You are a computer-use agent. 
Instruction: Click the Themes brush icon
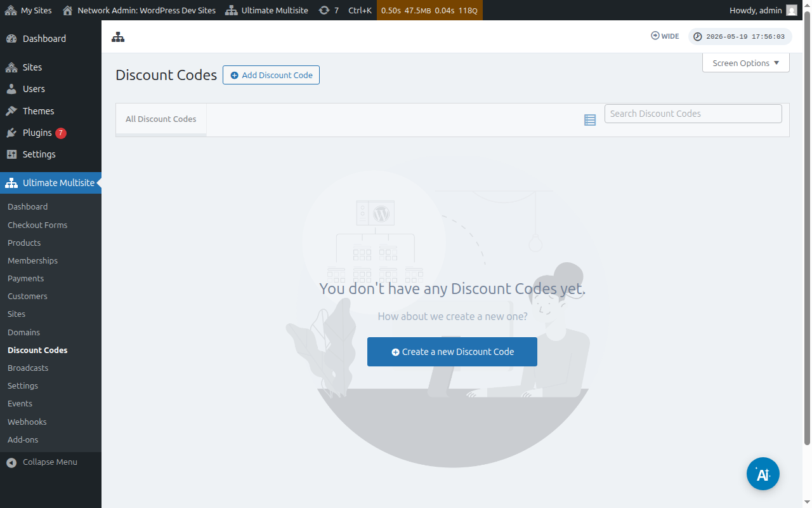[x=11, y=111]
